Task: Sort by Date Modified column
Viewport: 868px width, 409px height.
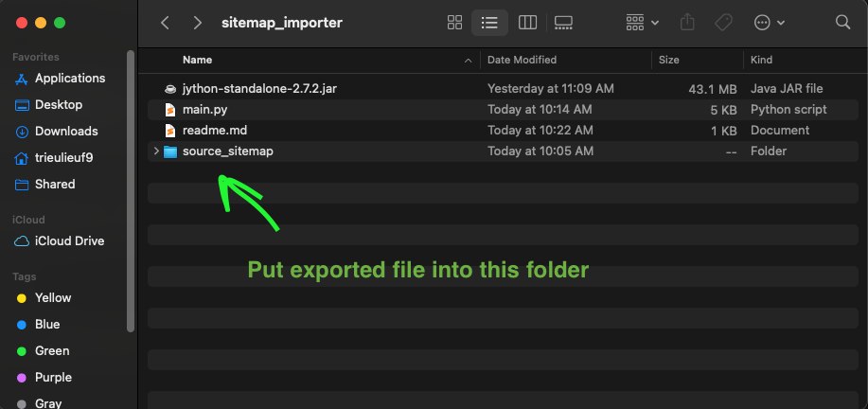Action: pos(522,60)
